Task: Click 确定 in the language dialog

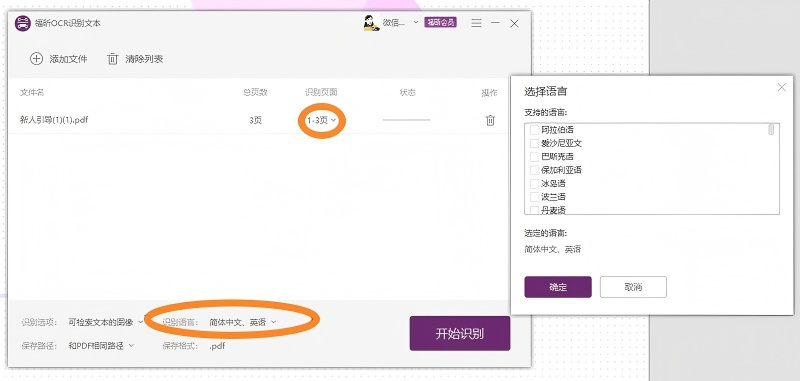Action: click(x=558, y=287)
